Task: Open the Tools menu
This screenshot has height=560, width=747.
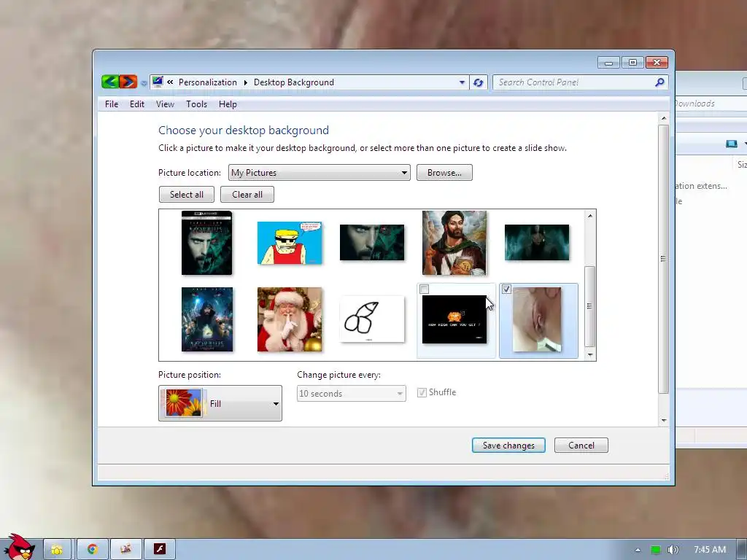Action: pos(196,104)
